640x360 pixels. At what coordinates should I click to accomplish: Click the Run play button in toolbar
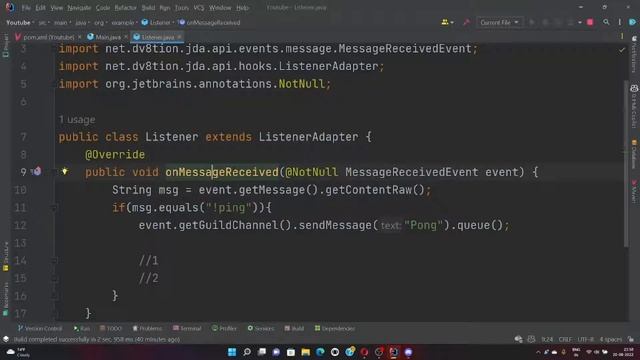point(531,22)
